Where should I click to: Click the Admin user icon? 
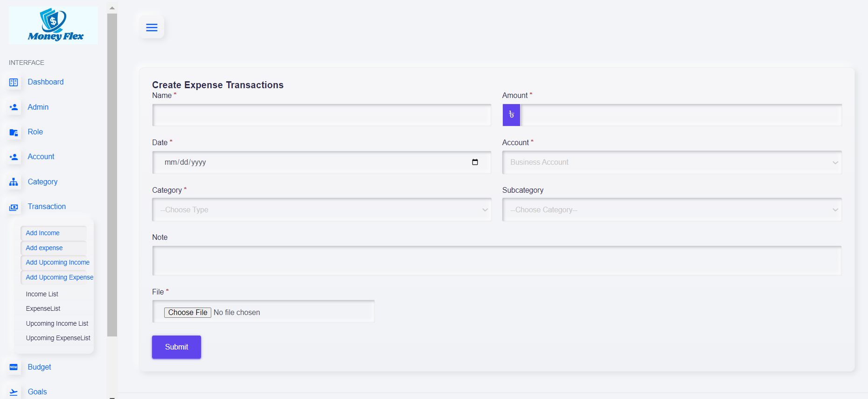click(x=14, y=107)
